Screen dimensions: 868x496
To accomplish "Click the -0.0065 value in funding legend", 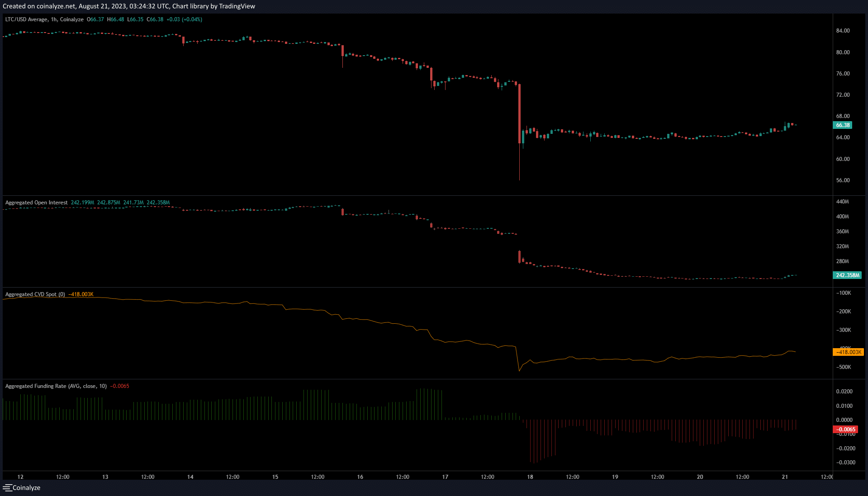I will (120, 386).
